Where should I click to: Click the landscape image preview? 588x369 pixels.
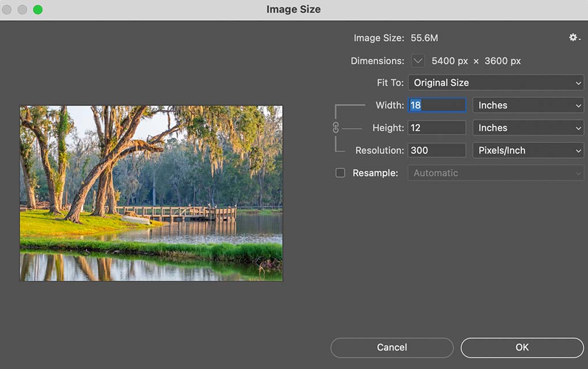tap(151, 193)
